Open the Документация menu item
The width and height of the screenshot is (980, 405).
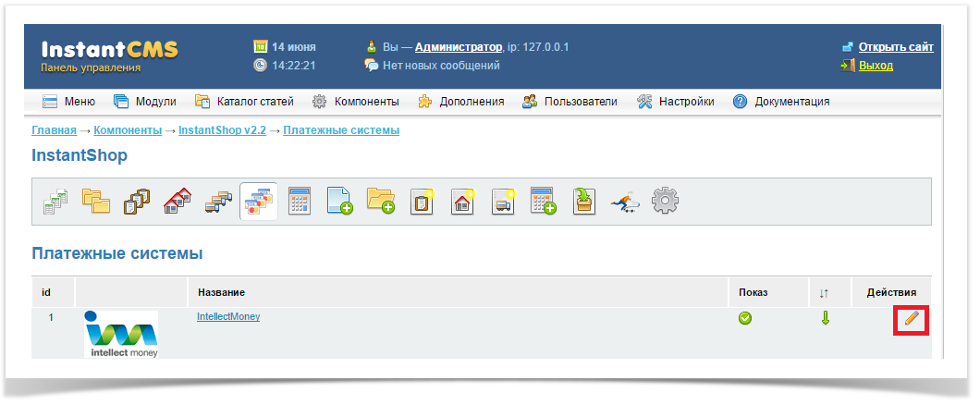click(x=781, y=102)
